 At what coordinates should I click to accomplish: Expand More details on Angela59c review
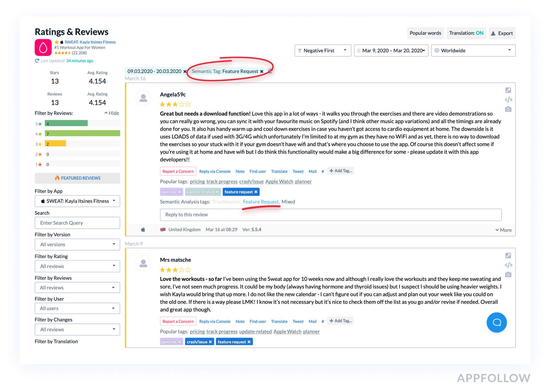click(x=504, y=230)
